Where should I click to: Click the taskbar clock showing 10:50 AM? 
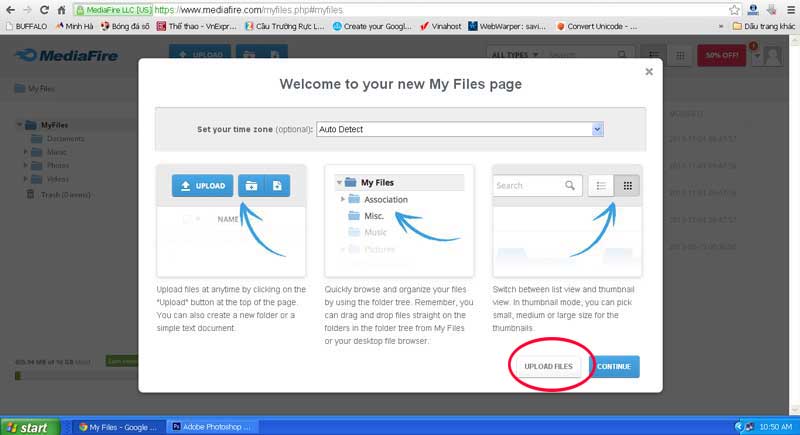[776, 427]
